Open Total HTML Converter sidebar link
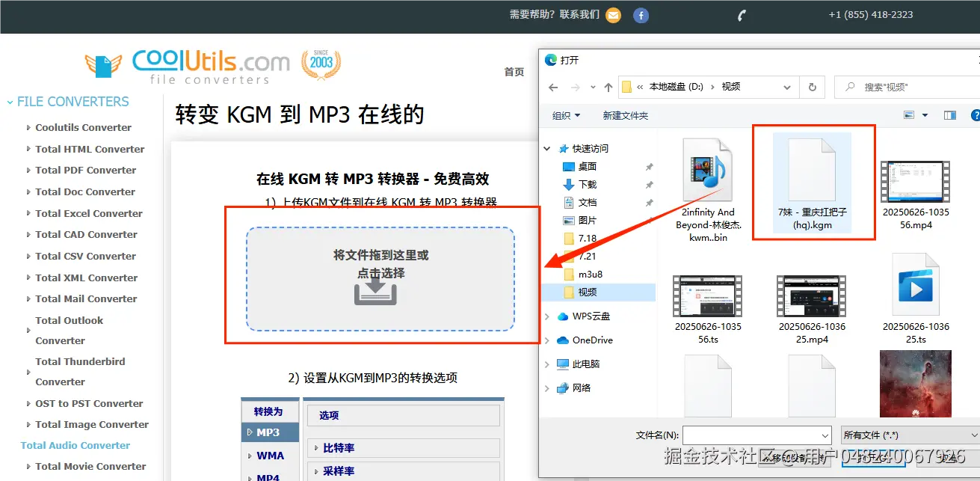Screen dimensions: 980x481 click(x=90, y=149)
